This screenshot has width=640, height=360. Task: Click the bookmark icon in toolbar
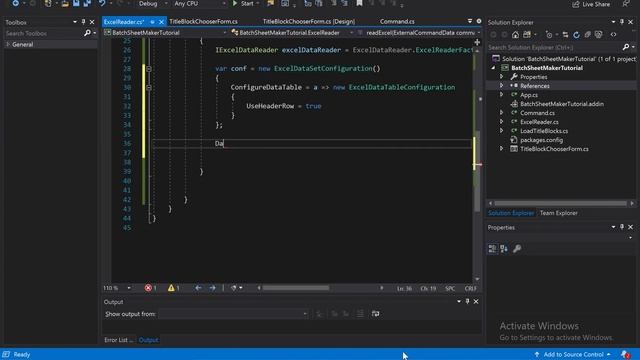359,4
